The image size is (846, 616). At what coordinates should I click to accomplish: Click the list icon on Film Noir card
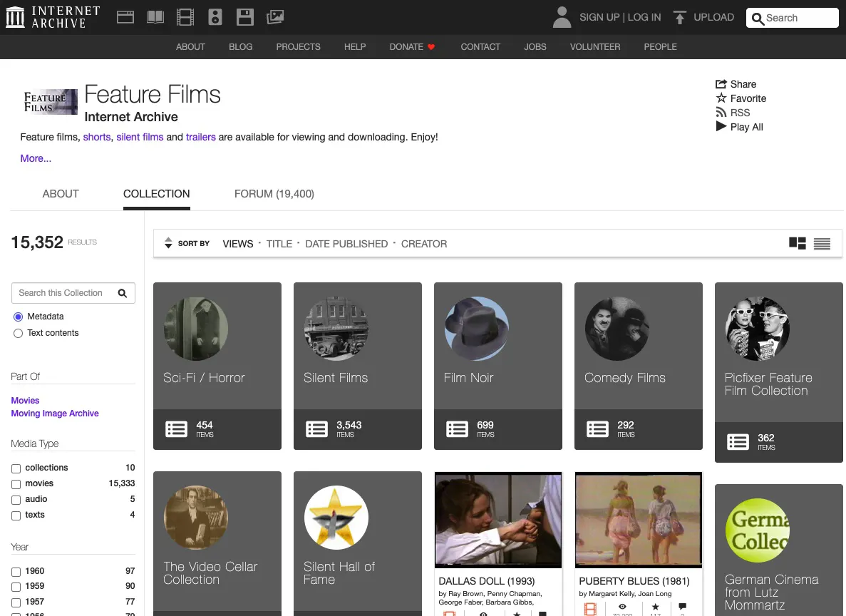tap(457, 429)
